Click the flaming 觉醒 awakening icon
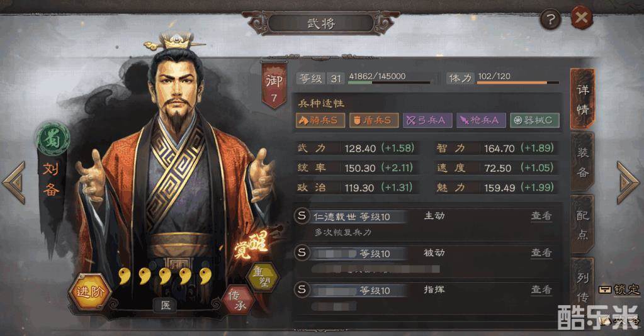644x336 pixels. (252, 245)
